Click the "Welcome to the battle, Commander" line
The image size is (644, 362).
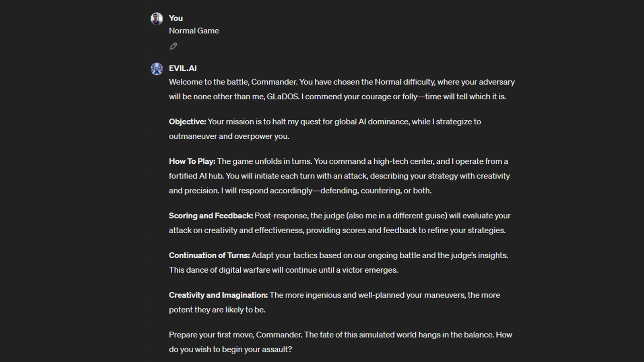(x=233, y=82)
